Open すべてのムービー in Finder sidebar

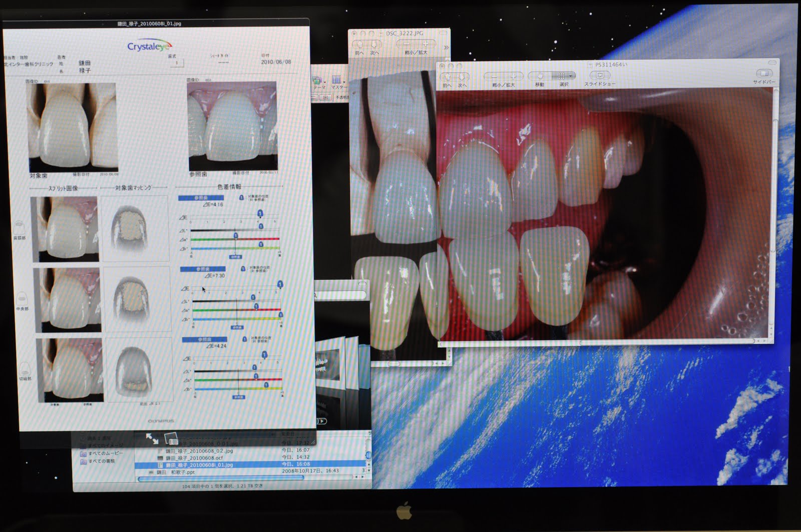[x=105, y=453]
